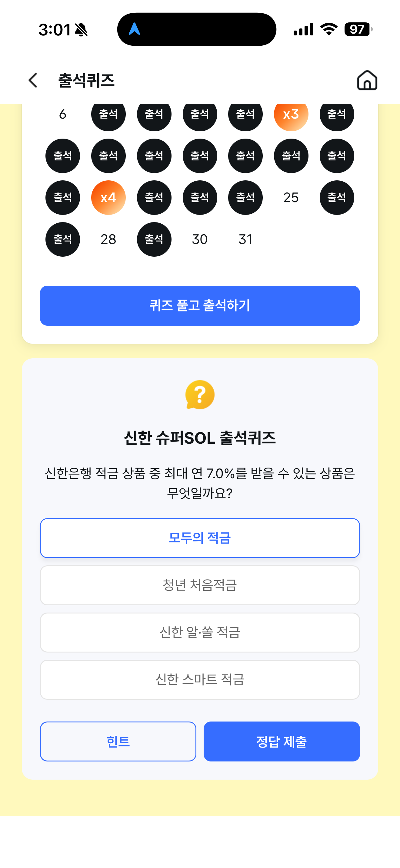
Task: Open home via the house icon
Action: pos(367,80)
